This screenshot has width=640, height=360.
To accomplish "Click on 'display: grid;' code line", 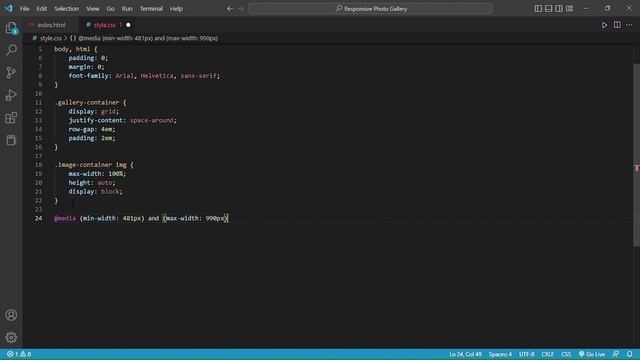I will tap(93, 111).
